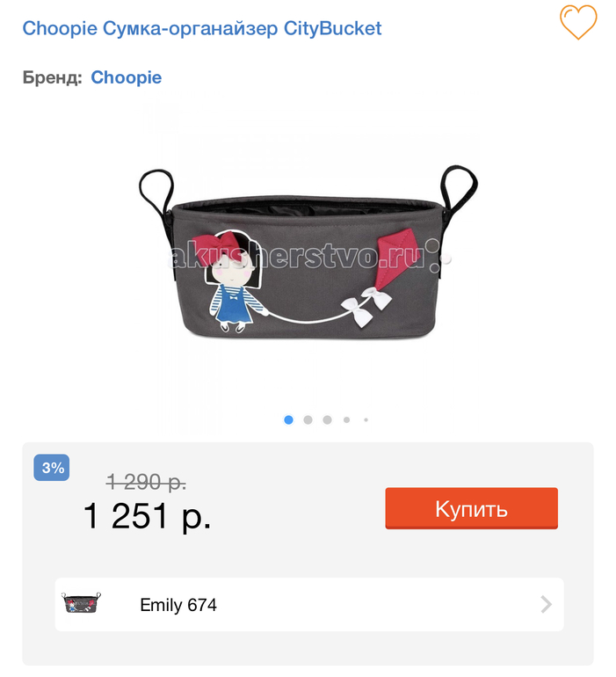Open the Choopie brand link

tap(126, 77)
